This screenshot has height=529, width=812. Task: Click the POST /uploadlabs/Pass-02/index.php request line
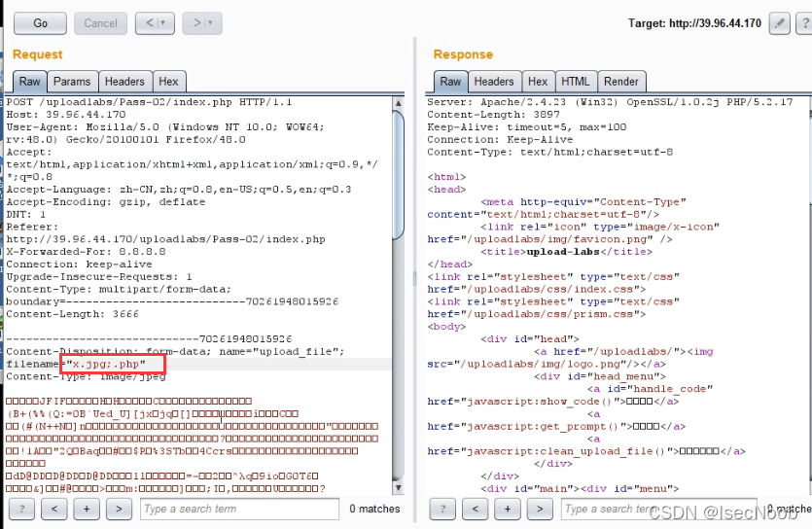tap(149, 102)
